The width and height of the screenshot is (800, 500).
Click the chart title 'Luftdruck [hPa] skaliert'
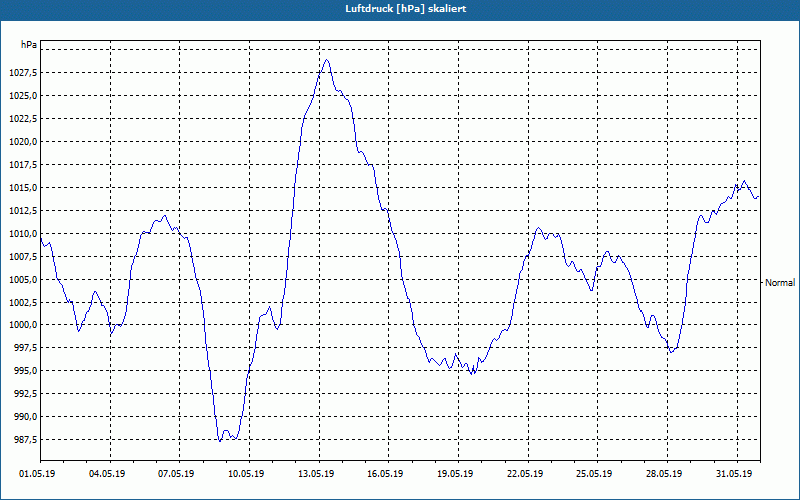click(x=406, y=9)
